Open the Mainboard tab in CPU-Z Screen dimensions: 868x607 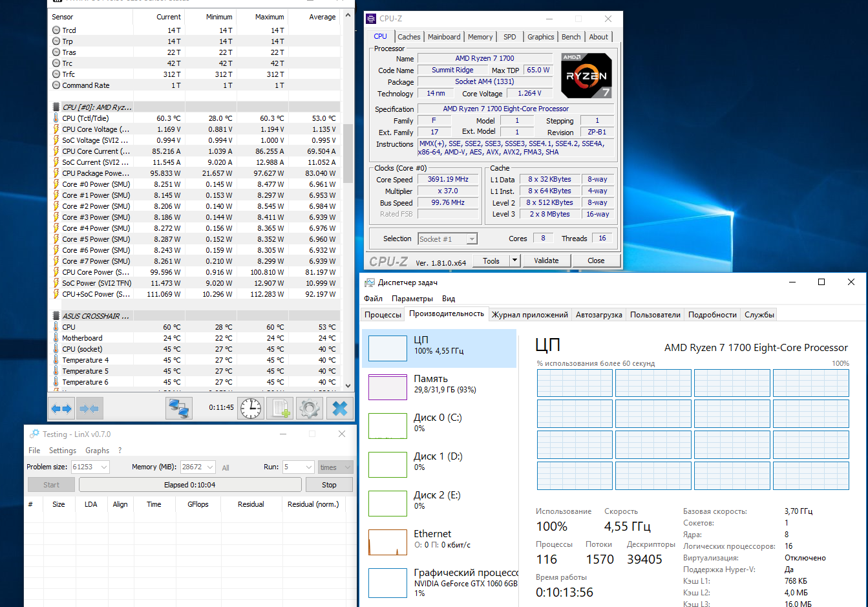pyautogui.click(x=444, y=37)
